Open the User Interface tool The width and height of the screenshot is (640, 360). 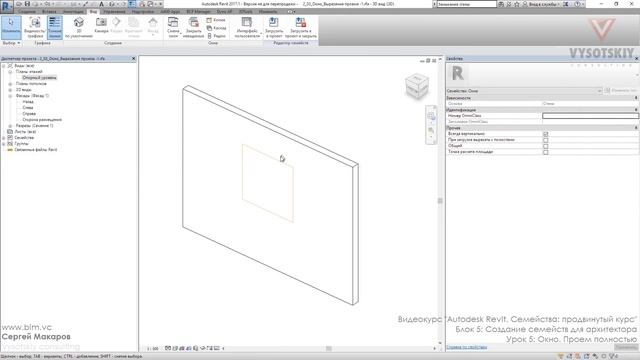click(247, 27)
